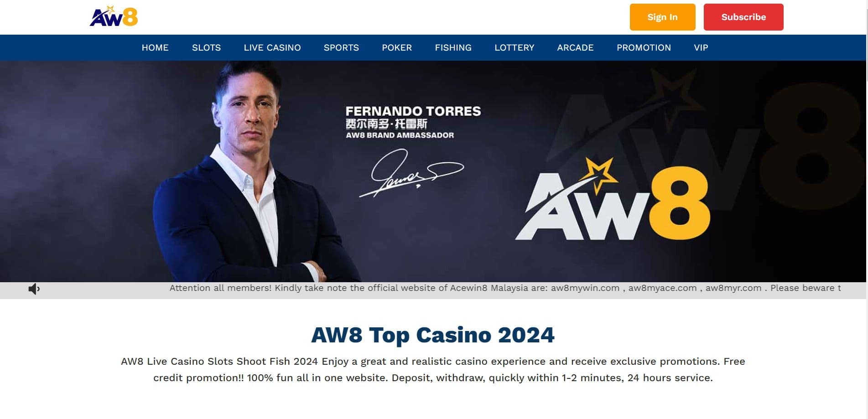
Task: Click the red Subscribe button
Action: click(743, 17)
